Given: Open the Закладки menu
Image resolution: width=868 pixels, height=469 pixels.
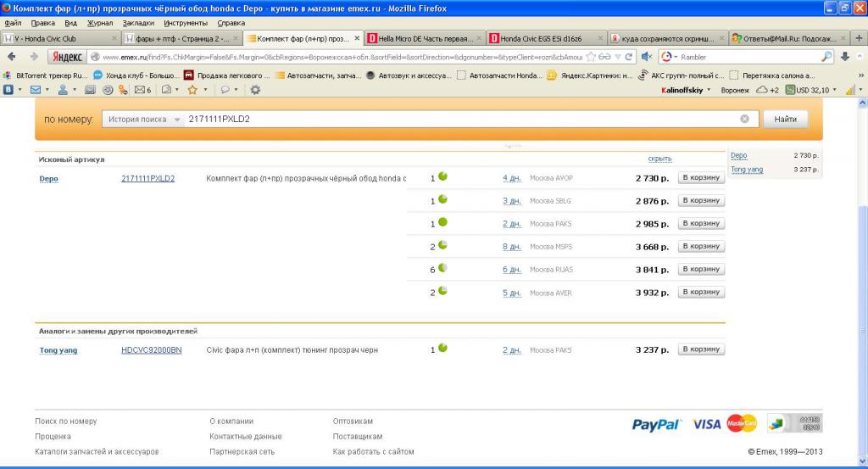Looking at the screenshot, I should 137,23.
